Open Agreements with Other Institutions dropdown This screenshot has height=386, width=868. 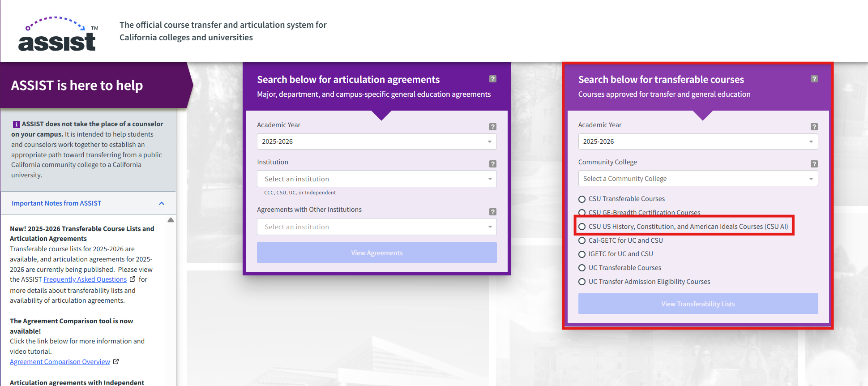377,227
